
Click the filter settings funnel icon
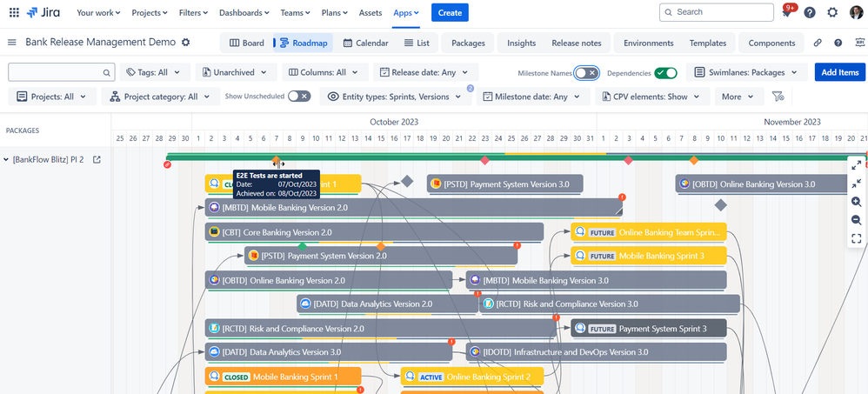point(778,97)
